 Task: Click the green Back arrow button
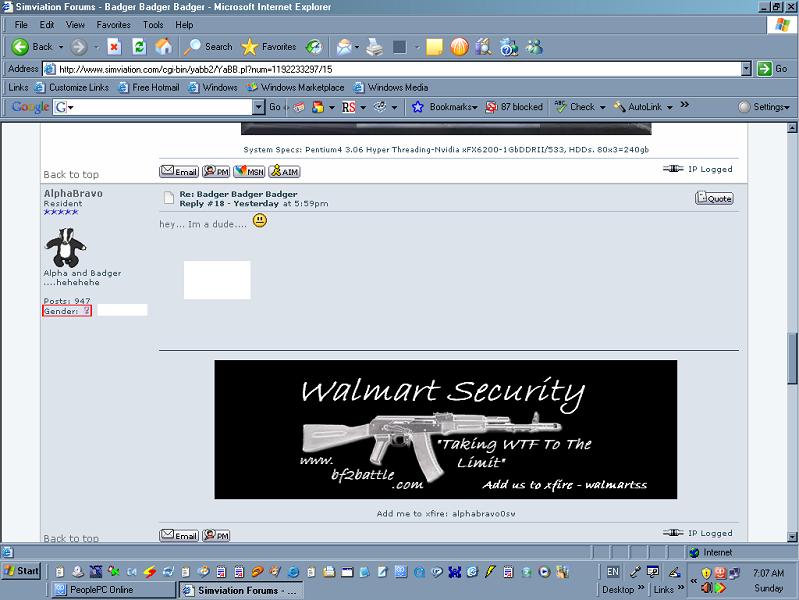point(20,47)
